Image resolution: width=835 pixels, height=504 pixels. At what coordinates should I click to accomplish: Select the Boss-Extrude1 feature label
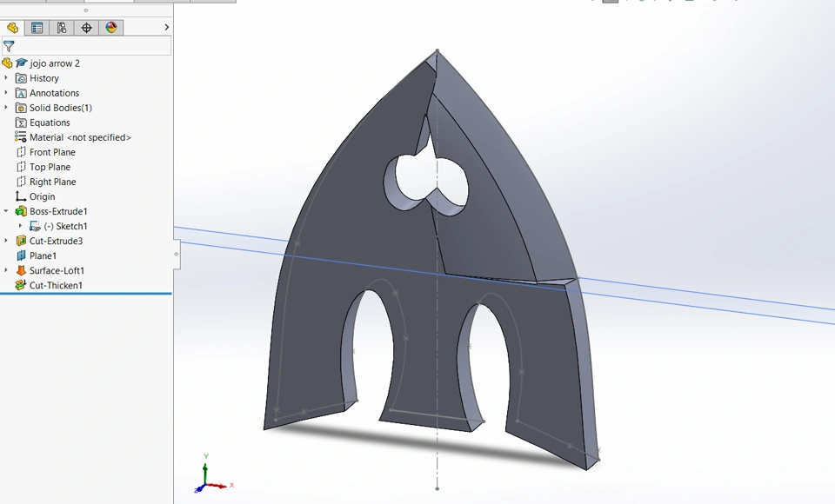[x=58, y=211]
